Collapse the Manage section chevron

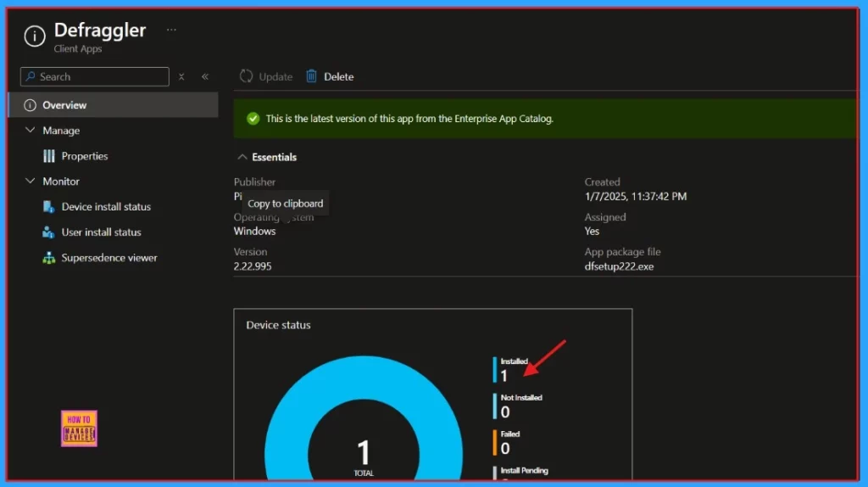click(30, 130)
